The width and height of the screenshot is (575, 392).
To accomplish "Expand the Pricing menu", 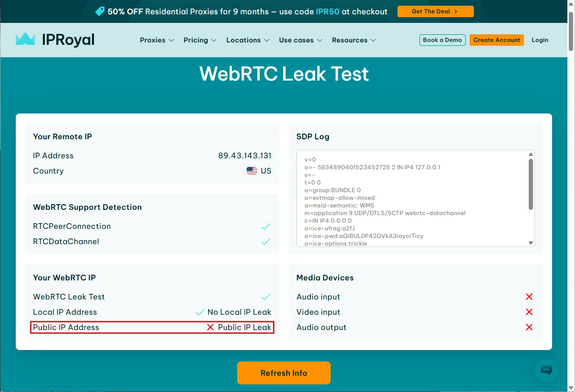I will pyautogui.click(x=200, y=40).
